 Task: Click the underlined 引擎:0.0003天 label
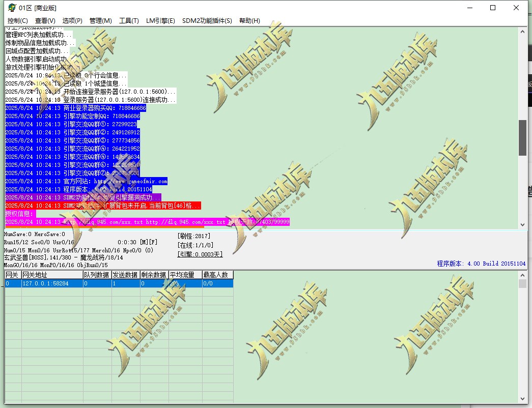[200, 254]
